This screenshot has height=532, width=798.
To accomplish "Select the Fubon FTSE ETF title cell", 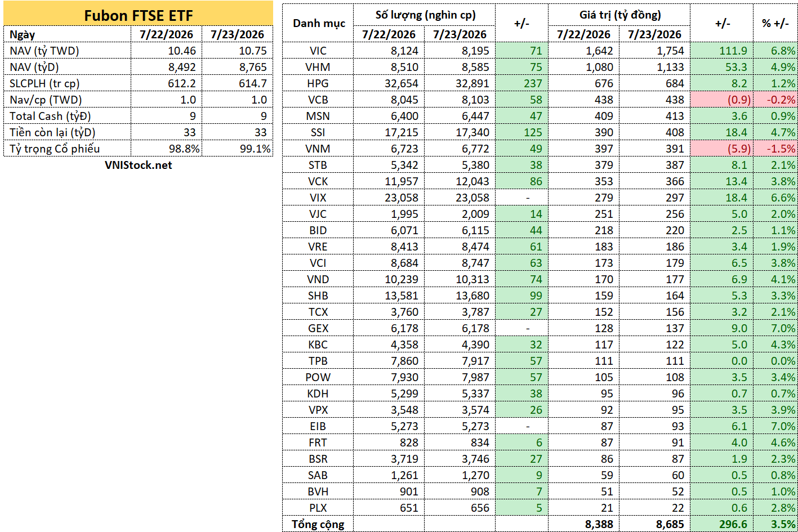I will click(x=138, y=15).
